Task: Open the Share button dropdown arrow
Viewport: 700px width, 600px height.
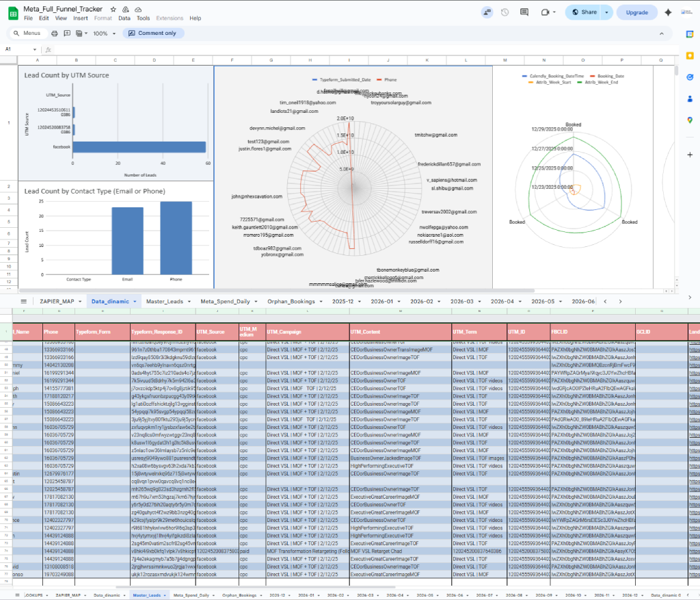Action: [x=606, y=12]
